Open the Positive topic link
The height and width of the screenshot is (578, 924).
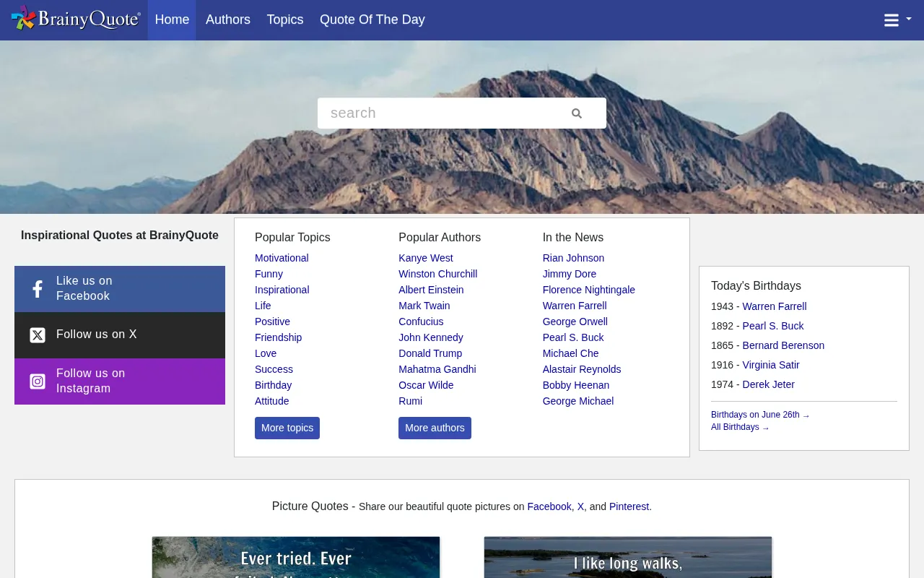[272, 322]
